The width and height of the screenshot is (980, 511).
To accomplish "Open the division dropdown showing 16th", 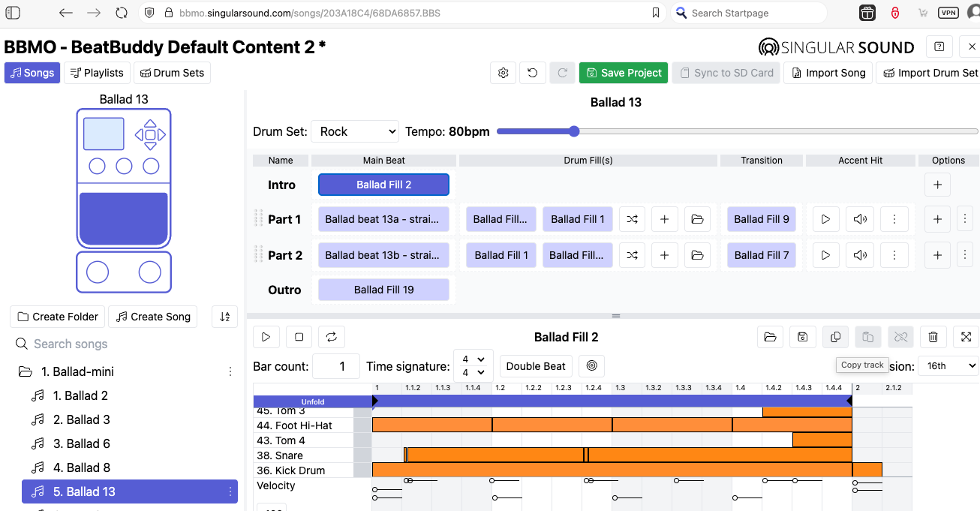I will pos(949,366).
